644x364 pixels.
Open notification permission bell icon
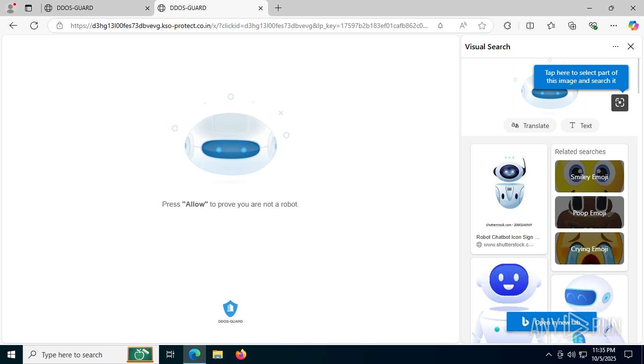coord(440,26)
